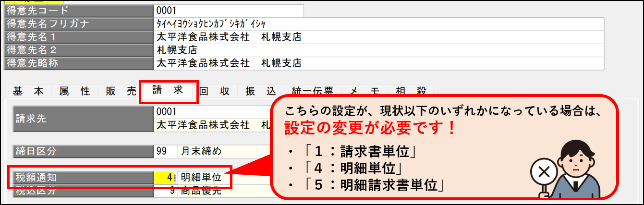The width and height of the screenshot is (644, 205).
Task: Click the 得意先略称 input field
Action: coord(379,63)
